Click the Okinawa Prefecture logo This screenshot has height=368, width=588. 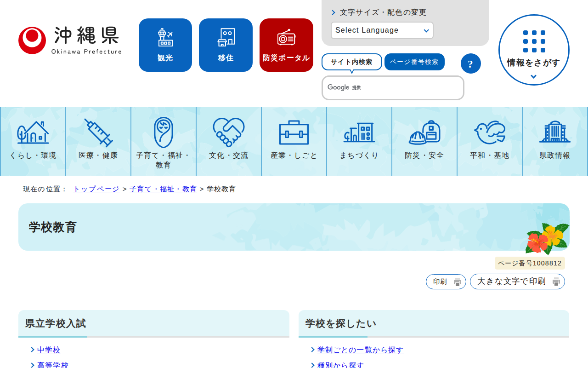[x=70, y=40]
